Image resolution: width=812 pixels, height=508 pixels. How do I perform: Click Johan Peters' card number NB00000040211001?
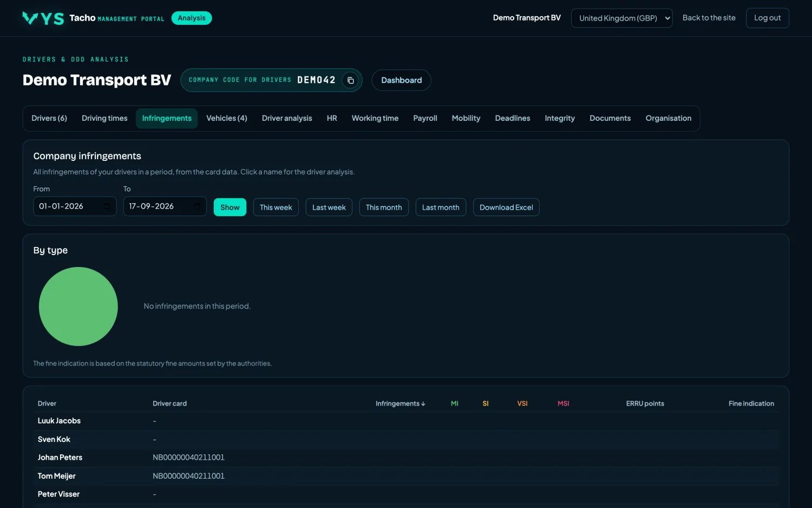(188, 458)
